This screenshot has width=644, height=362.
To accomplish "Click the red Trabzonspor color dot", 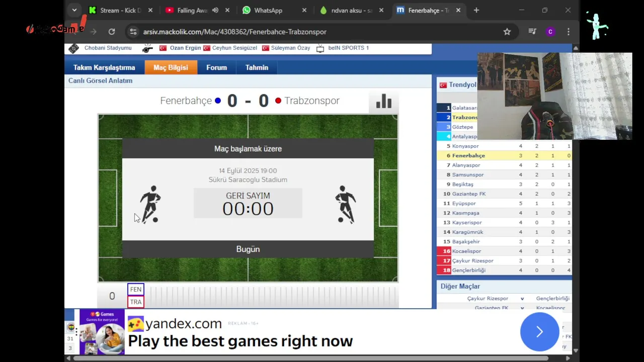I will tap(278, 101).
